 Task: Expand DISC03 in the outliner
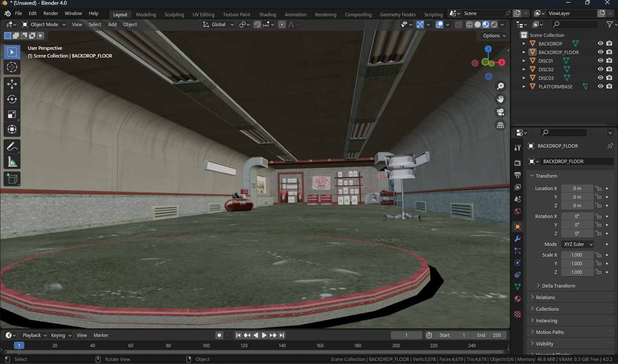[524, 78]
